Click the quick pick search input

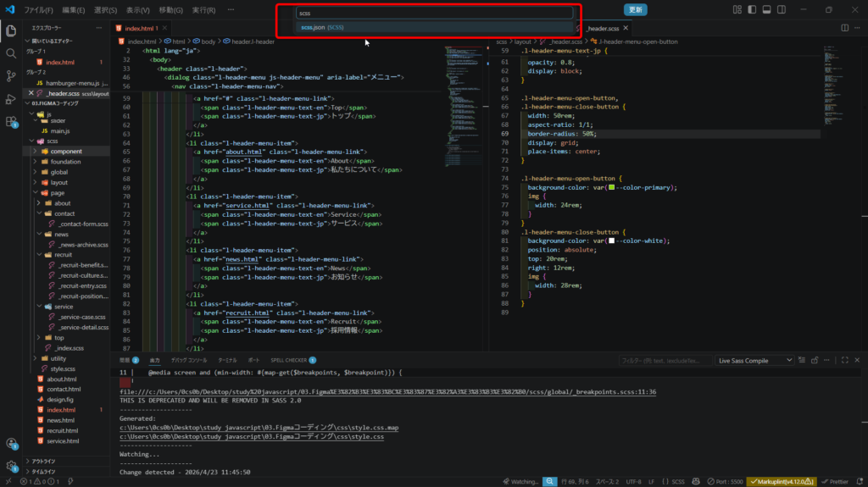434,14
